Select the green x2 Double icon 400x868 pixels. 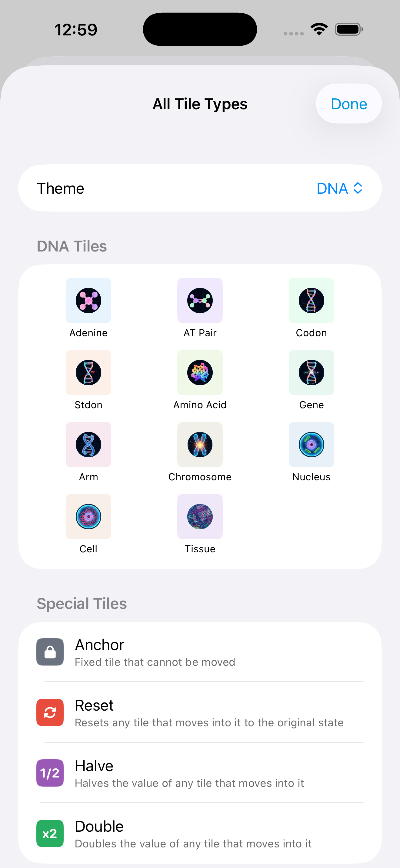pos(50,833)
